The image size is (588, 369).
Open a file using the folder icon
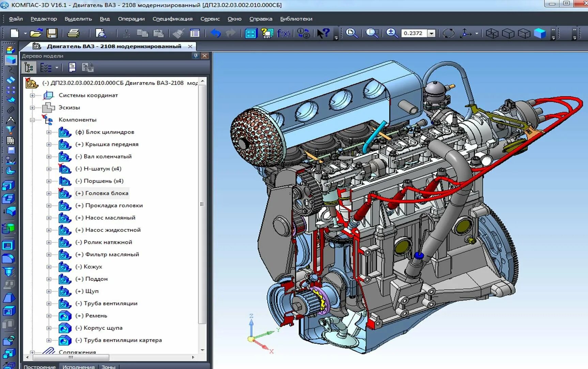pos(36,33)
